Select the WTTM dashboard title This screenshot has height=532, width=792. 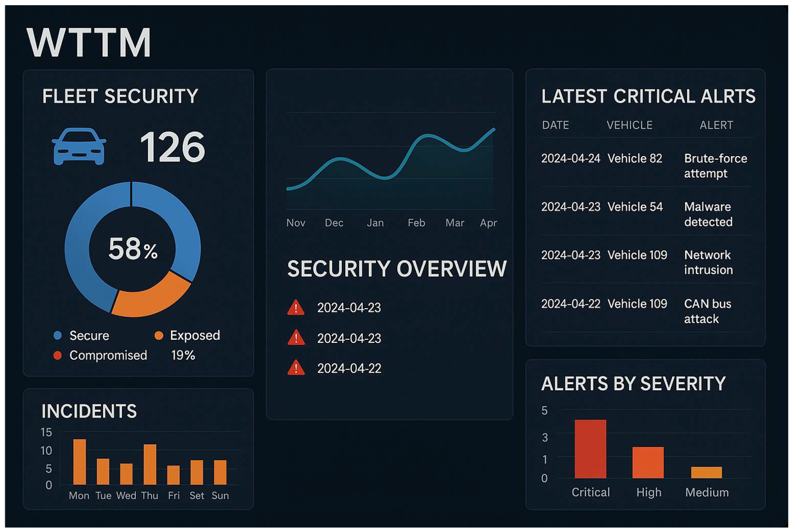(89, 42)
